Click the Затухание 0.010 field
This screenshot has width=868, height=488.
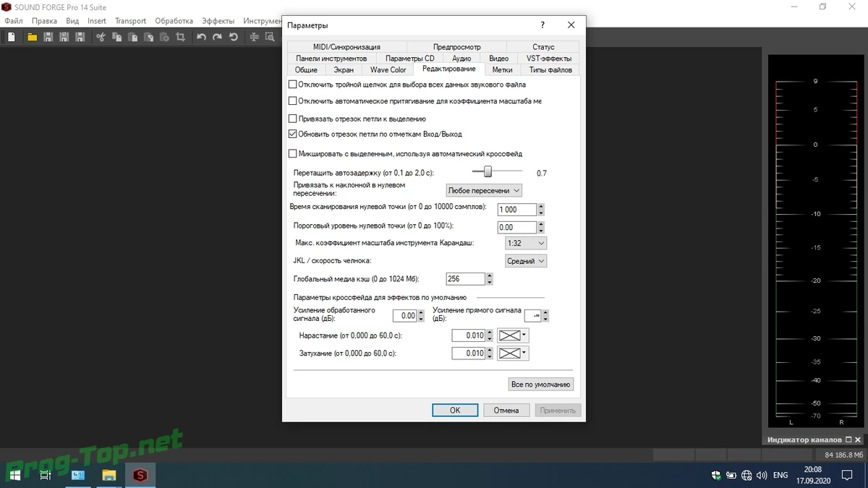tap(468, 354)
